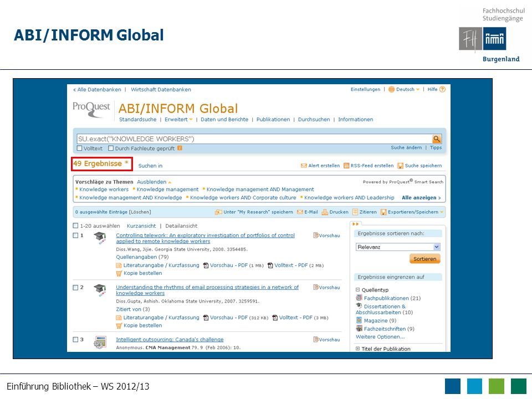Check the 1-20 auswählen checkbox

point(76,226)
